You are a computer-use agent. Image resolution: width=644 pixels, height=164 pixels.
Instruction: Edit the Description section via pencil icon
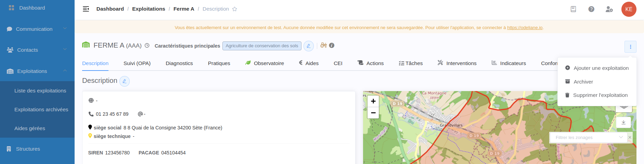point(125,81)
